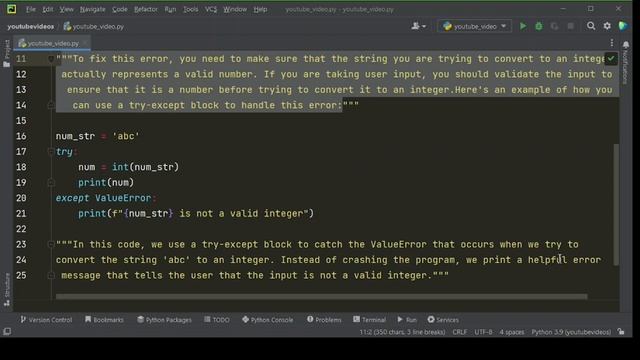Toggle tool window bars icon
640x360 pixels.
click(7, 332)
